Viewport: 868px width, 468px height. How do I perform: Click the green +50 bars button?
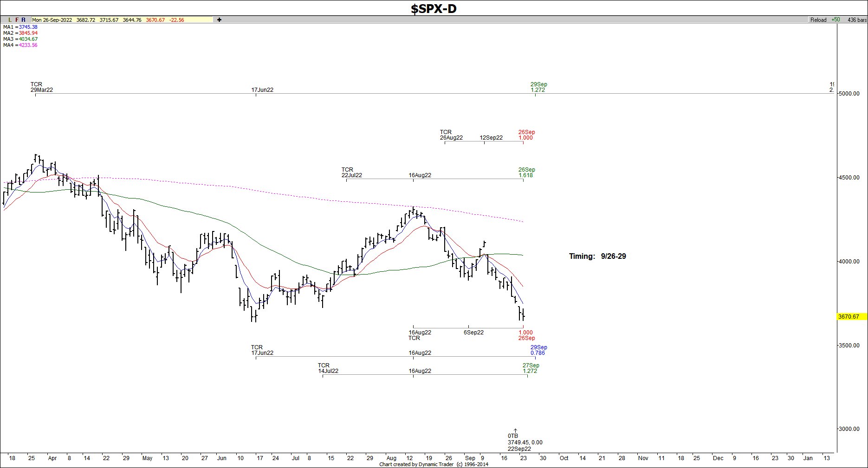[836, 20]
